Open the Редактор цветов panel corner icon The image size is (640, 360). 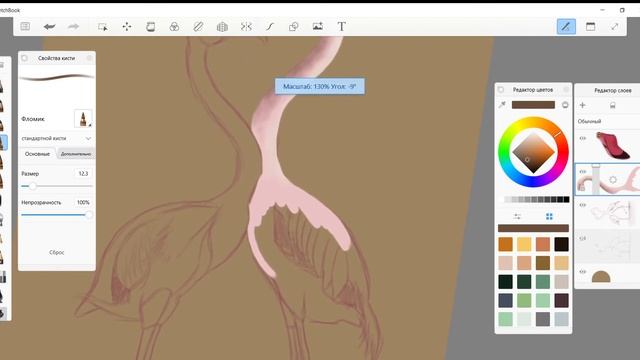(501, 89)
